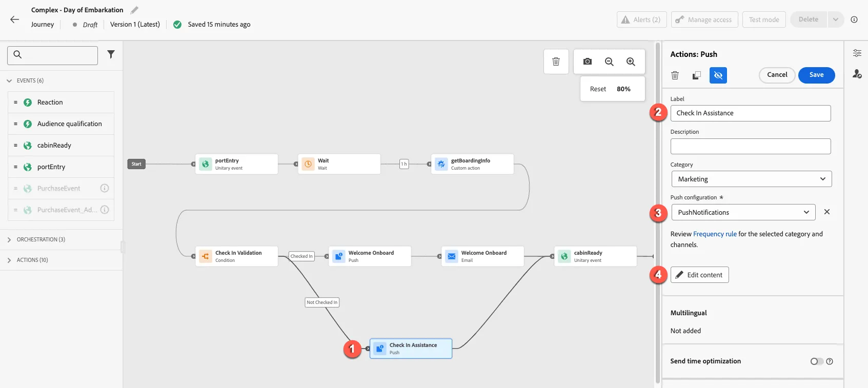The height and width of the screenshot is (388, 868).
Task: Select the Check In Validation condition node
Action: coord(236,256)
